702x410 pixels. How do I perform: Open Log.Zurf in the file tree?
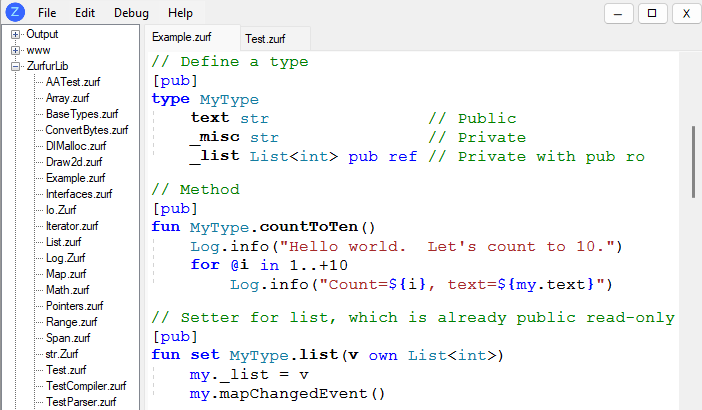coord(65,258)
